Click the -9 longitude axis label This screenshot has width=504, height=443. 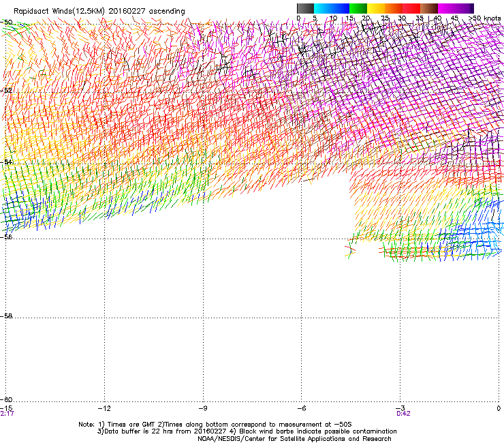202,408
